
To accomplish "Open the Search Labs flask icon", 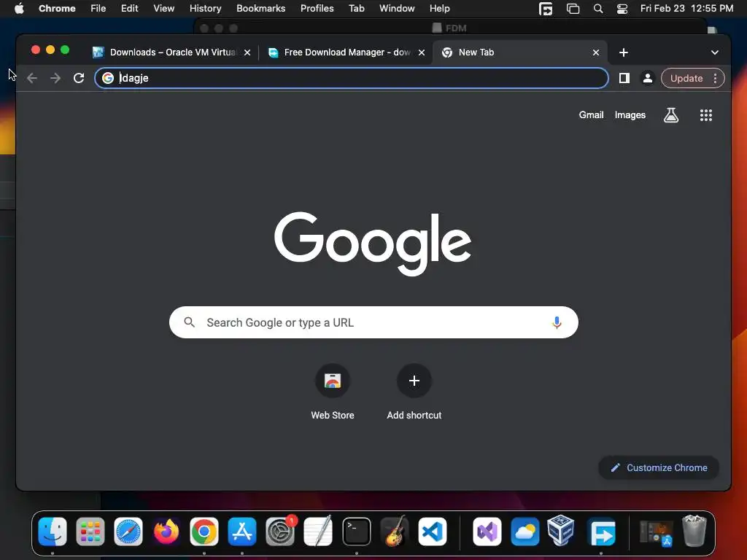I will tap(671, 115).
